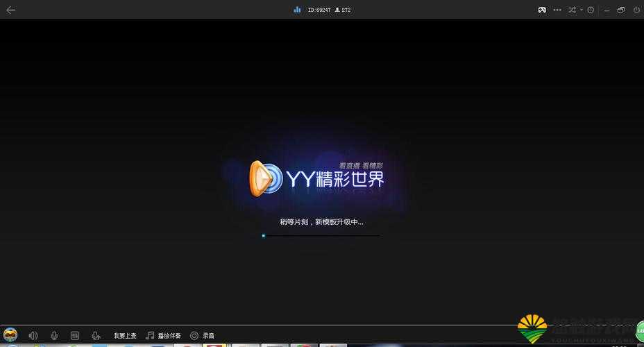This screenshot has height=347, width=644.
Task: Click the power exit-channel icon
Action: point(636,10)
